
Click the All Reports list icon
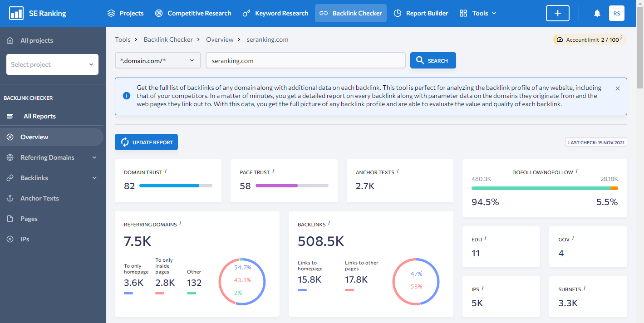(10, 117)
